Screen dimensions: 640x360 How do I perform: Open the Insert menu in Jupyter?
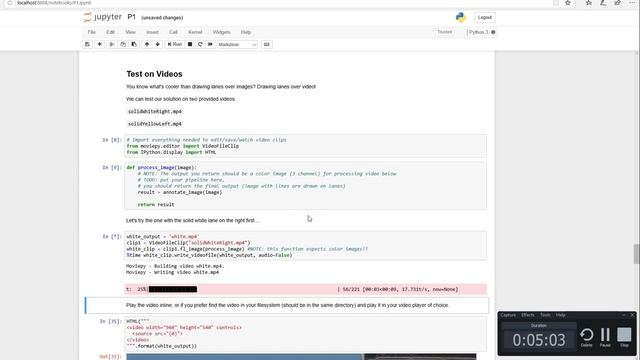[152, 32]
